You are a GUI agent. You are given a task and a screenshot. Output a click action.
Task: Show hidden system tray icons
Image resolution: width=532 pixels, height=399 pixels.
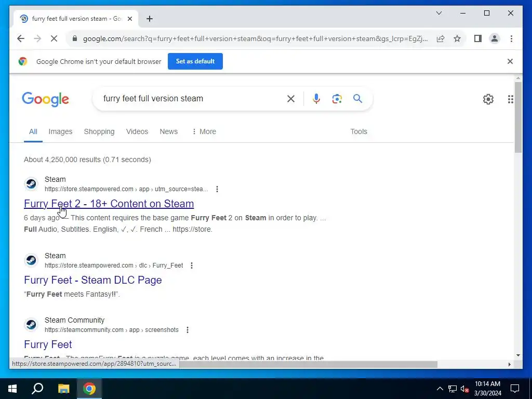pyautogui.click(x=440, y=389)
